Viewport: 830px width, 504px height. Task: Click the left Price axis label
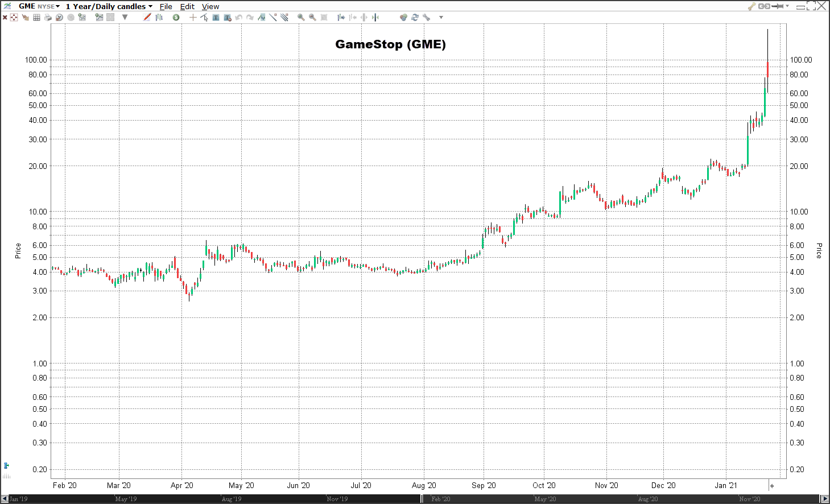tap(18, 251)
